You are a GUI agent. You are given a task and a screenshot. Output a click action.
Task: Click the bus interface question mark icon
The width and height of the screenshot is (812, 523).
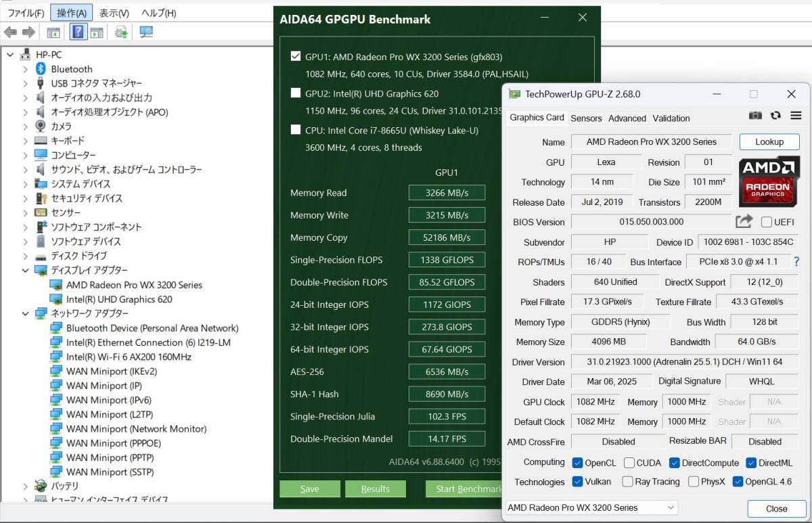point(796,262)
